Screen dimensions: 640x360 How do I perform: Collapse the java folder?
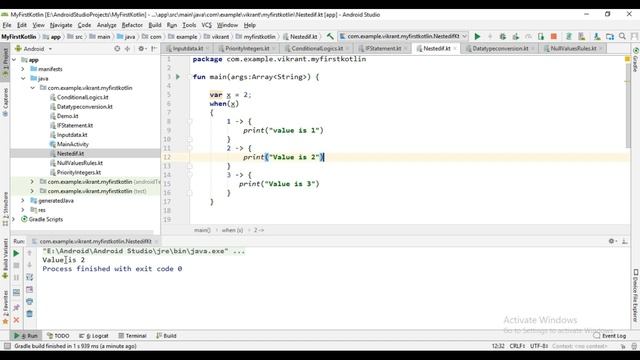coord(23,78)
